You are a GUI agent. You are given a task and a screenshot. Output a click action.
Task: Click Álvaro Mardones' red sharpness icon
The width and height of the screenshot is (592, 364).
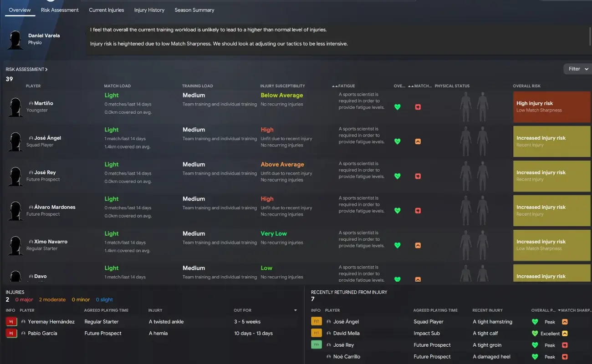(418, 211)
